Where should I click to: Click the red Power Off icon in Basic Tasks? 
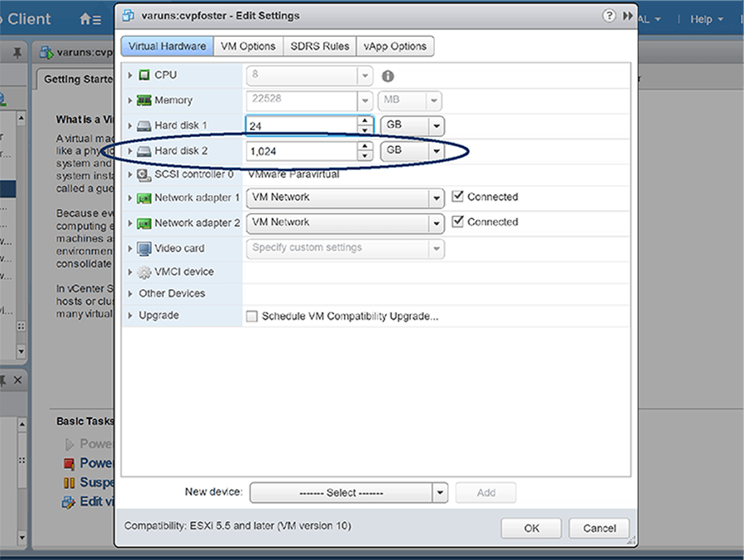(69, 463)
